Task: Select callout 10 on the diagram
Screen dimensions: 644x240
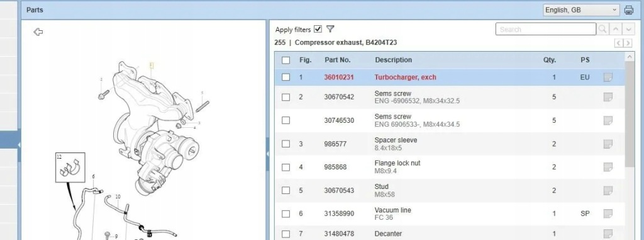Action: coord(118,197)
